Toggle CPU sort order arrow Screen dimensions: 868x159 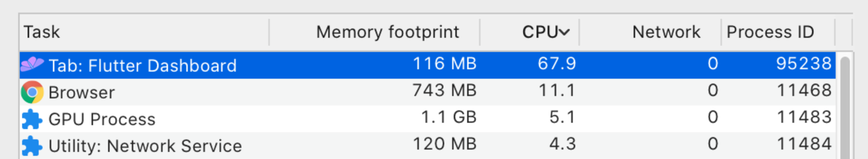(565, 32)
